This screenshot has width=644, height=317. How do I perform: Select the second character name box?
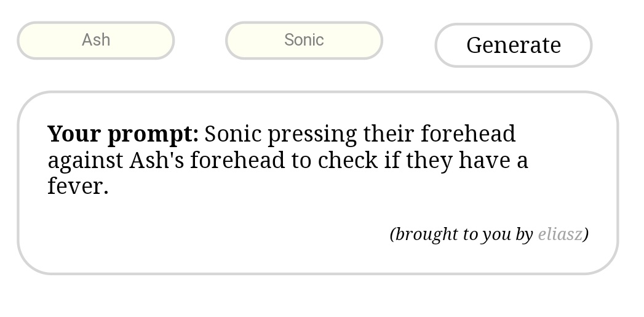pyautogui.click(x=304, y=41)
